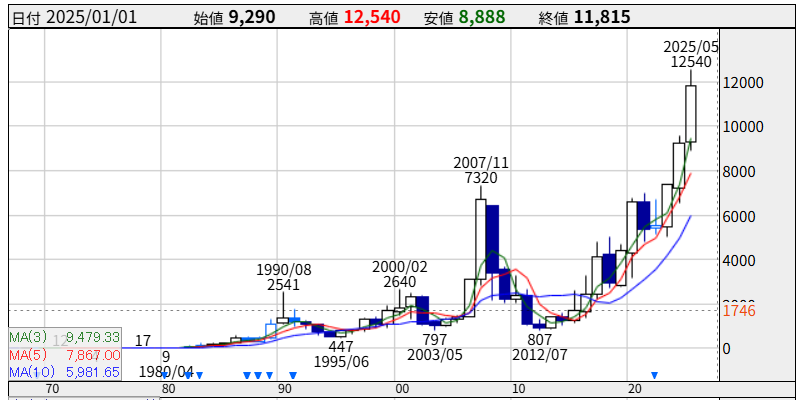Screen dimensions: 800x400
Task: Click the 始値 value 9,290
Action: click(x=251, y=17)
